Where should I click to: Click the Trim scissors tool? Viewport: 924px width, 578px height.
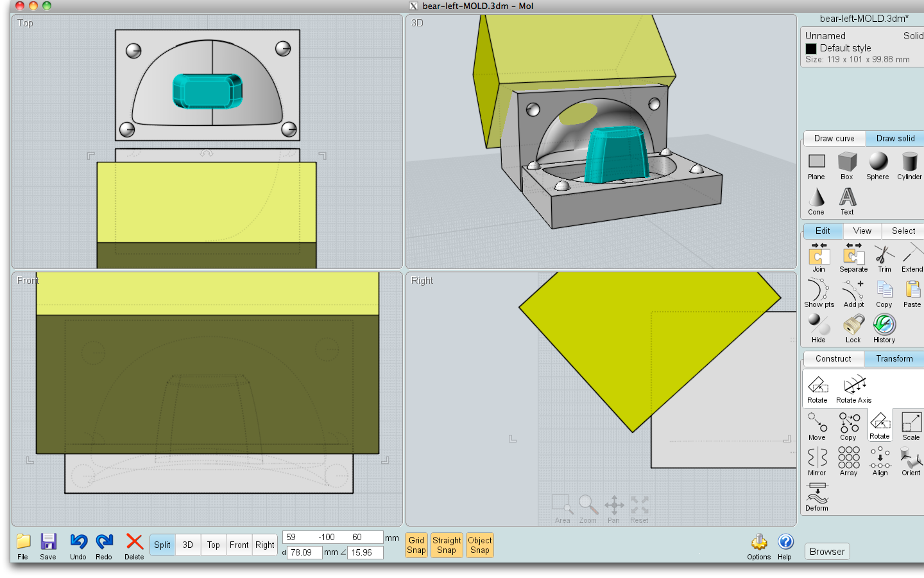click(884, 258)
